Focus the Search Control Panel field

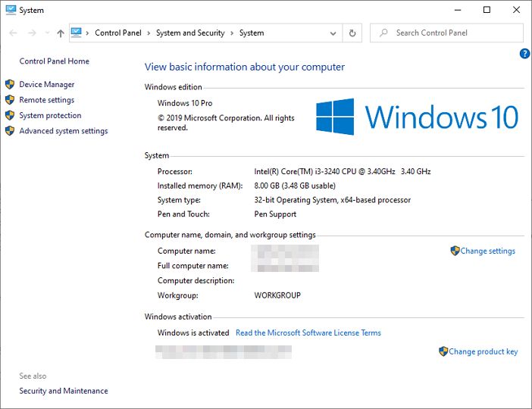pos(447,33)
